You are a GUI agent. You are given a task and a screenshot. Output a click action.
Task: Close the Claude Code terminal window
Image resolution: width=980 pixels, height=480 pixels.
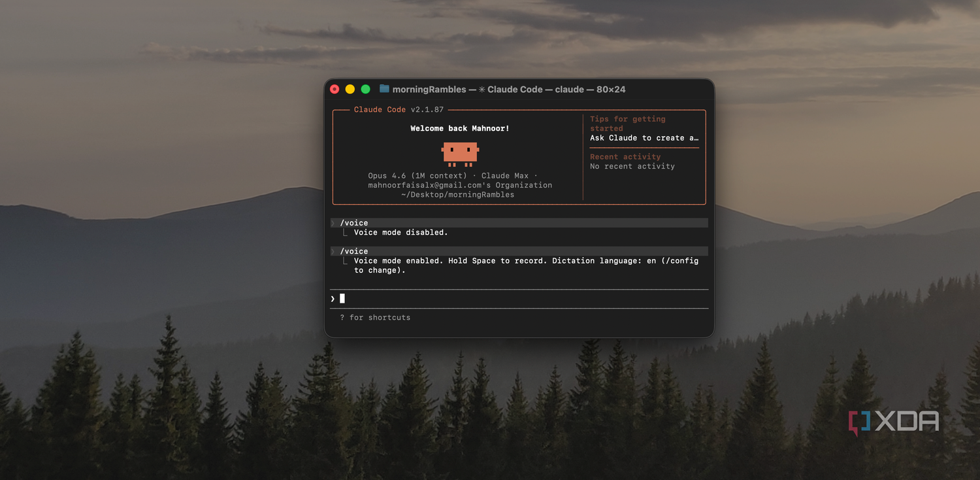tap(335, 89)
